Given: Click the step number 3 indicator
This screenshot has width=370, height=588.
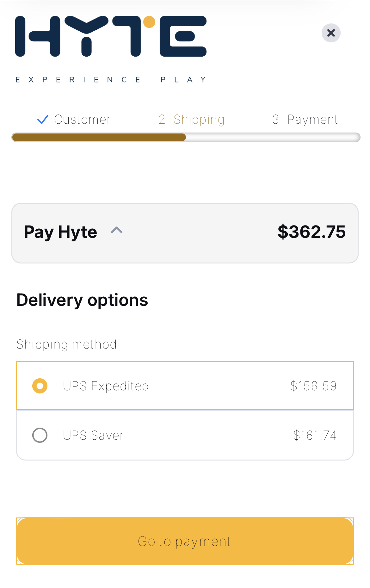Looking at the screenshot, I should (x=275, y=120).
